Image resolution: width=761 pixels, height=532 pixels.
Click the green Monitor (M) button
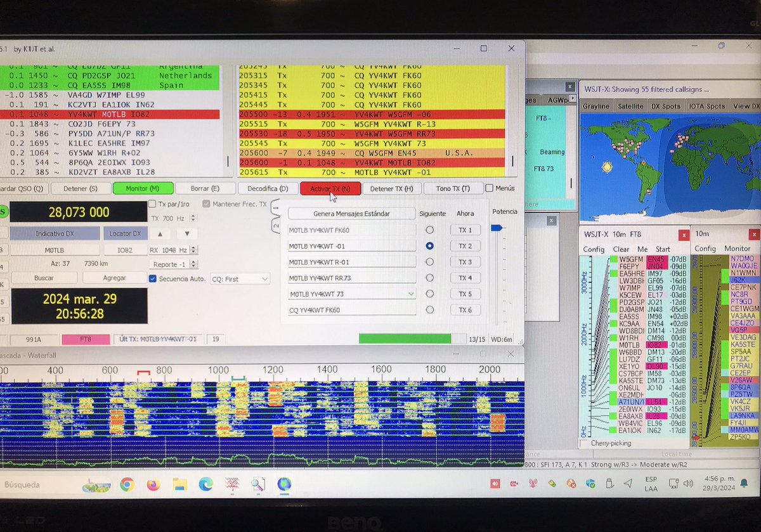[142, 188]
